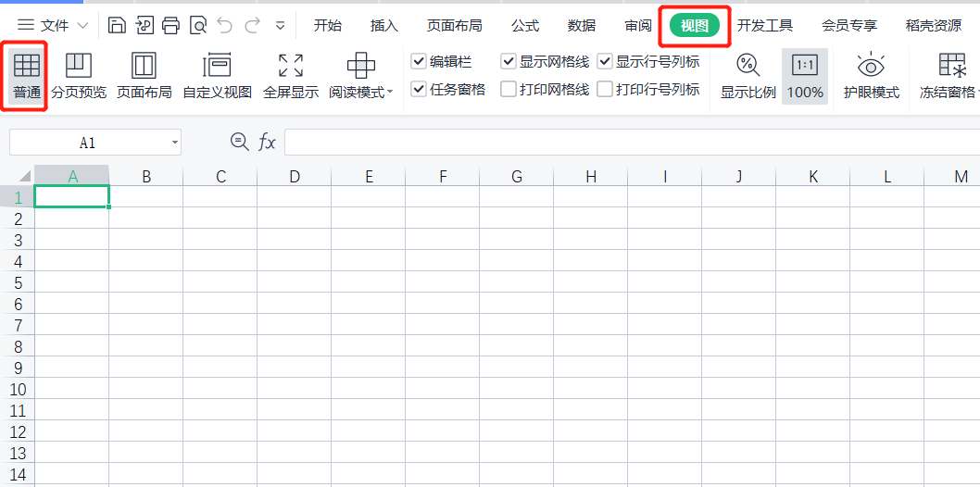Image resolution: width=980 pixels, height=487 pixels.
Task: Switch to the 插入 tab
Action: (383, 26)
